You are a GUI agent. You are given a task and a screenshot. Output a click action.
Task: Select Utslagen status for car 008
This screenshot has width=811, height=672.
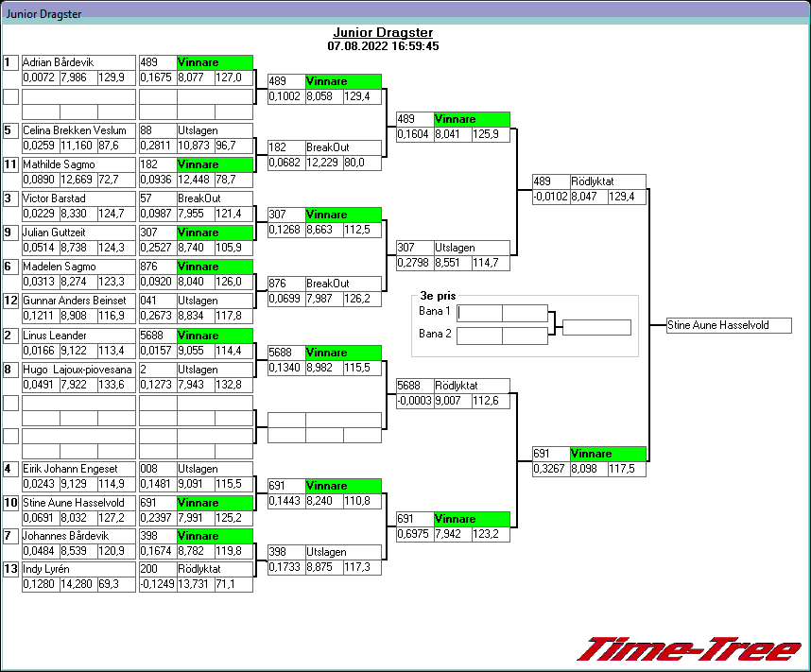[x=215, y=469]
